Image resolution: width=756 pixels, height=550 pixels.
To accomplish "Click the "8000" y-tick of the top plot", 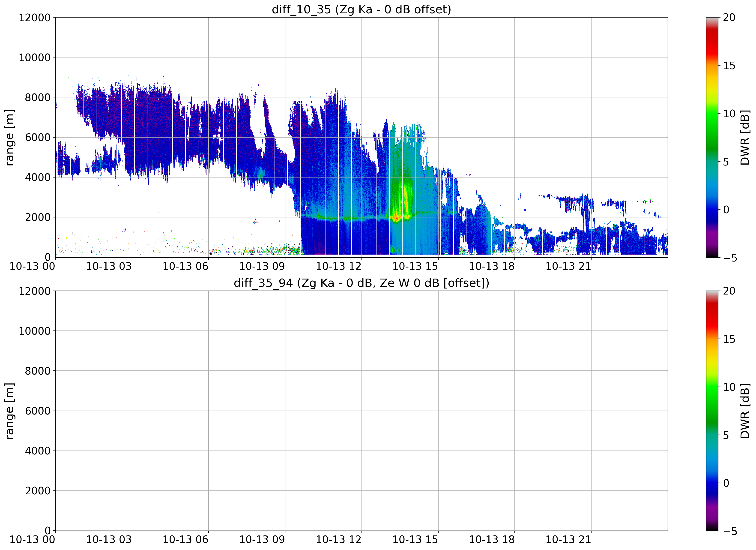I will click(38, 97).
